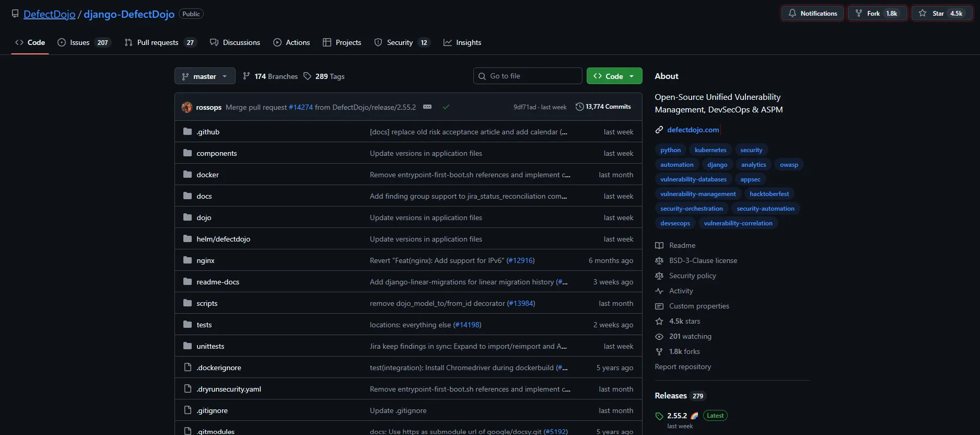Open the master branch dropdown

tap(204, 76)
